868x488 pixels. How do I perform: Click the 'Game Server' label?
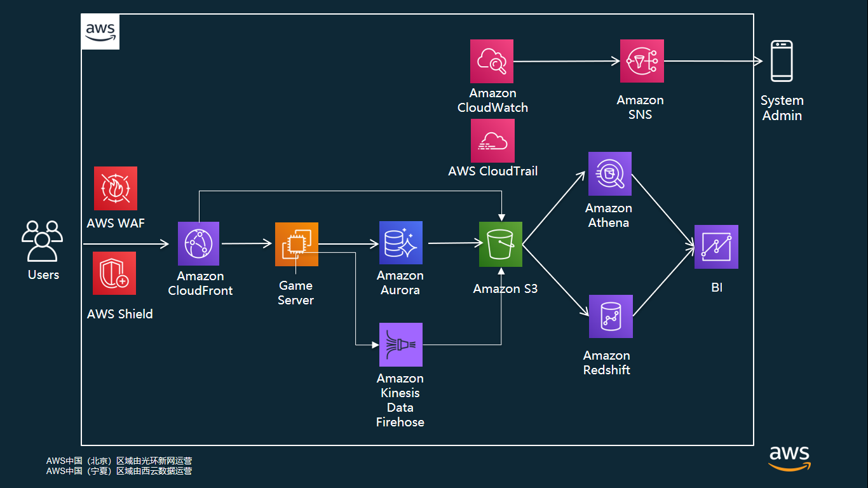[x=296, y=293]
